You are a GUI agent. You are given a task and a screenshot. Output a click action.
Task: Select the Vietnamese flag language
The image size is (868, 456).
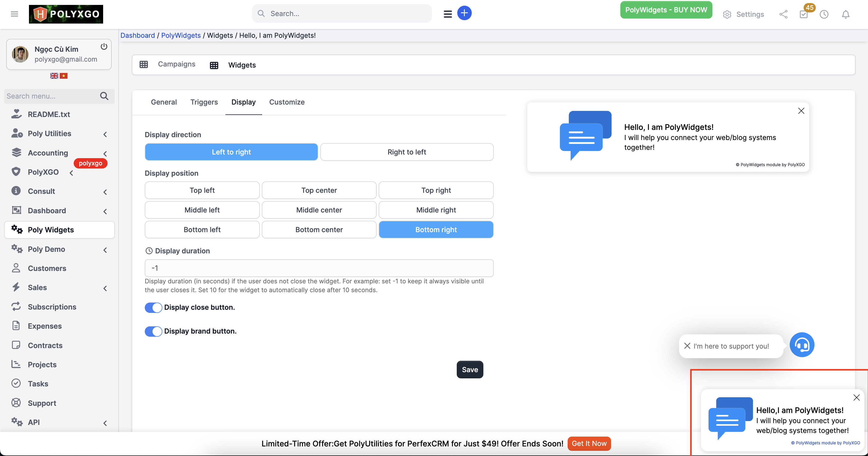64,76
